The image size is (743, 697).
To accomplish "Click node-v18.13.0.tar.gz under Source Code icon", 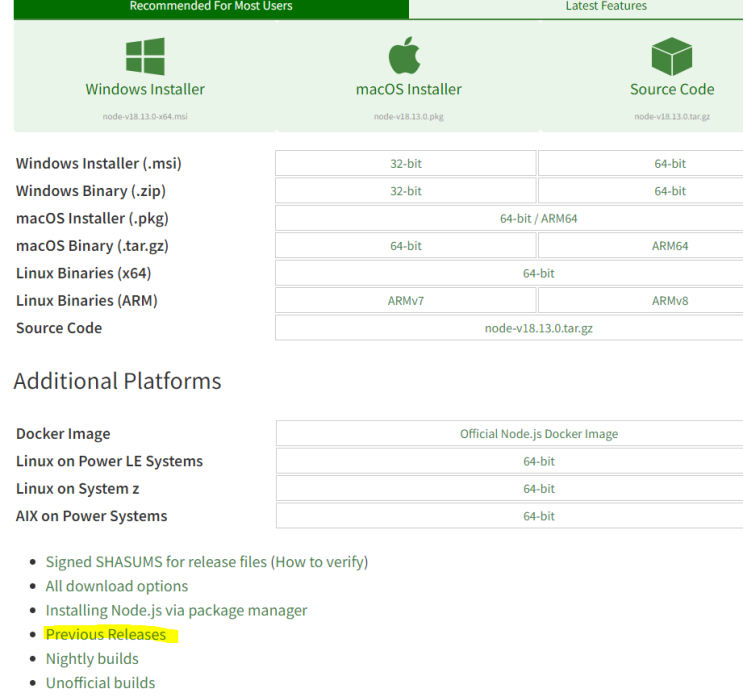I will [x=672, y=117].
